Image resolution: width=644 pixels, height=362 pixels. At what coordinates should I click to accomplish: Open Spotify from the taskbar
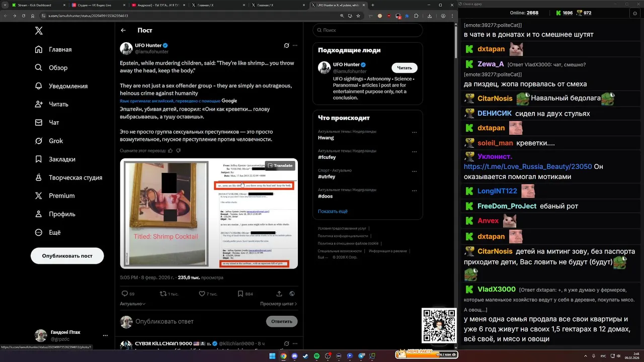316,356
